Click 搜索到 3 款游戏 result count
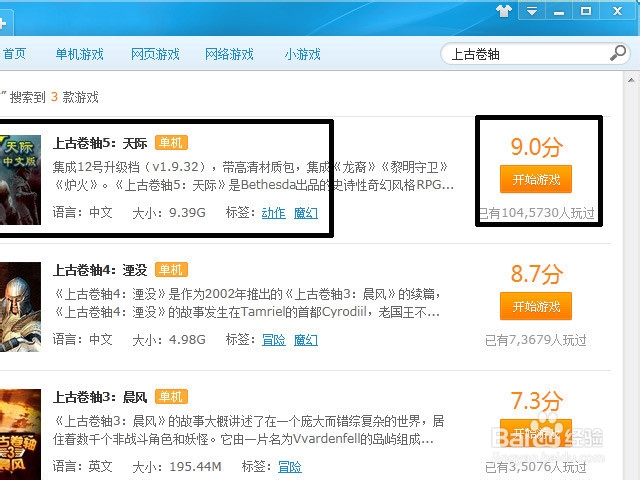The image size is (640, 480). (x=54, y=97)
